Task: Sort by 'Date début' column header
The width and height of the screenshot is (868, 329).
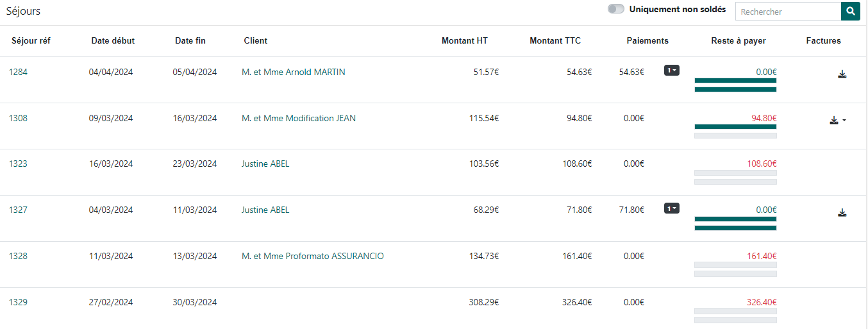Action: 113,41
